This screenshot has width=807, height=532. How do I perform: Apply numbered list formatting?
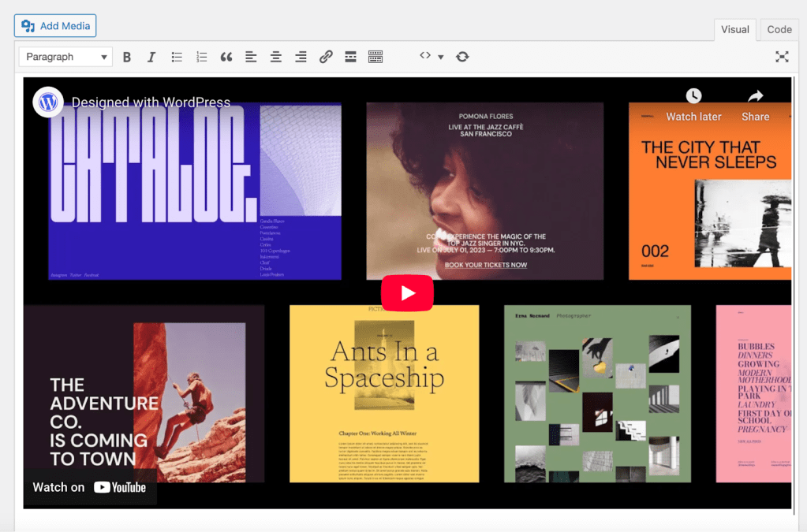pyautogui.click(x=200, y=56)
